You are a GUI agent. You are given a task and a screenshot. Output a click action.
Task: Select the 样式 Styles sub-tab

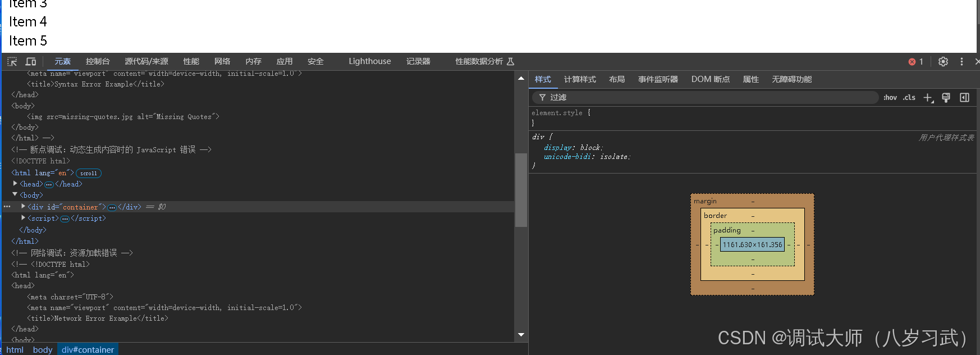(543, 79)
